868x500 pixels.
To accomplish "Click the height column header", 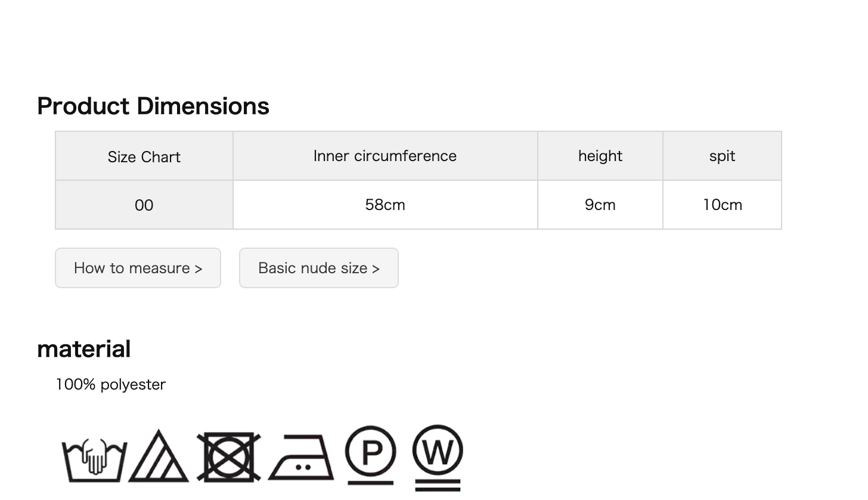I will [x=600, y=156].
